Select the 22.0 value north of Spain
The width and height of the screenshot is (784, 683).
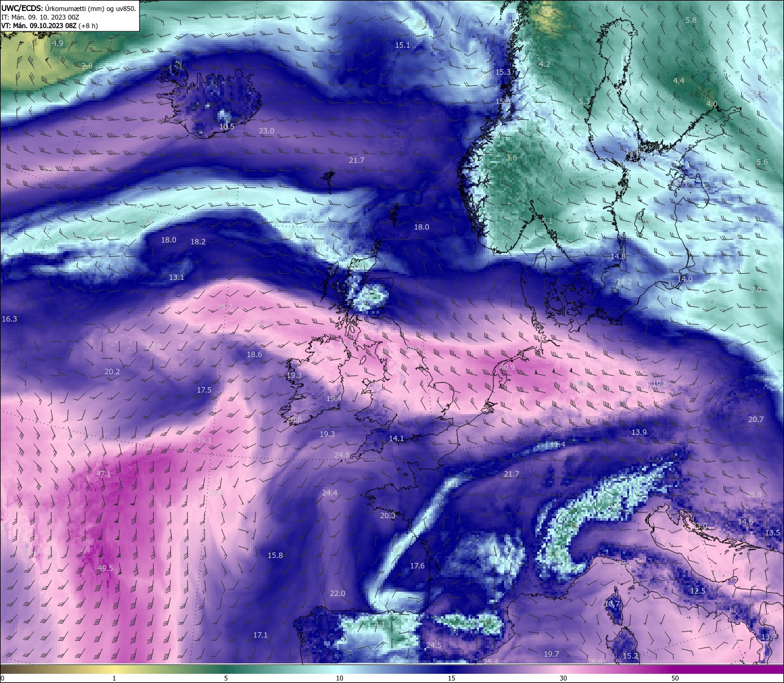(337, 594)
